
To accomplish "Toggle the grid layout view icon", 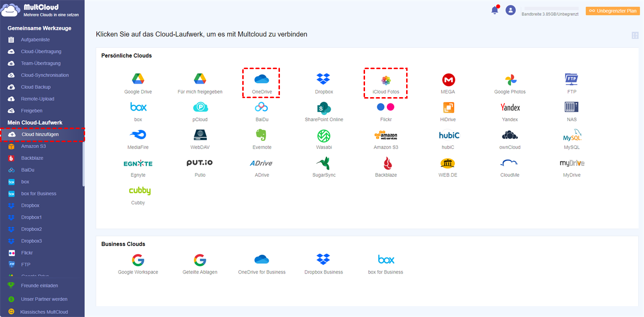I will pos(635,35).
